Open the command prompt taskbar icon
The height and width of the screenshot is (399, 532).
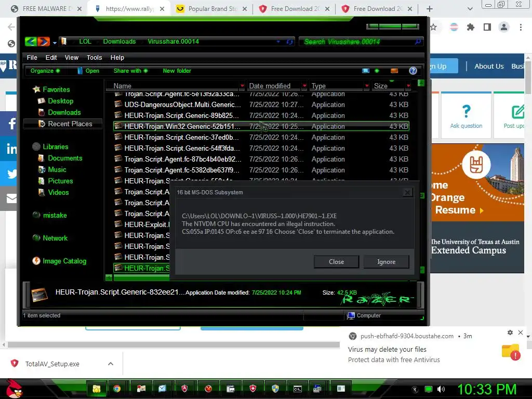(x=298, y=389)
